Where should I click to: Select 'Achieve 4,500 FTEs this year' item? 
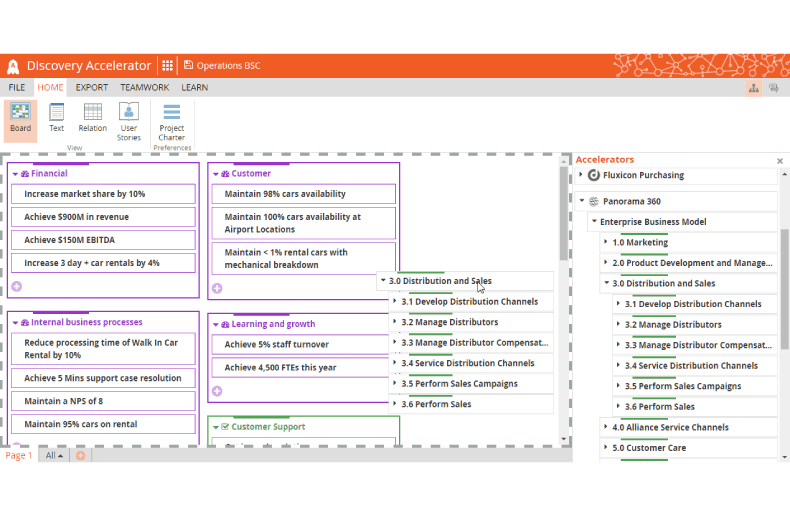[300, 368]
